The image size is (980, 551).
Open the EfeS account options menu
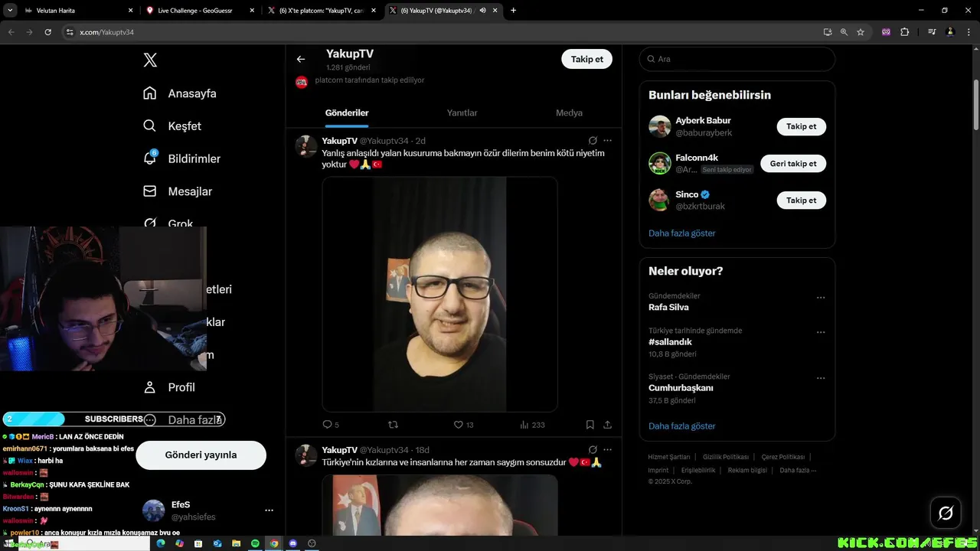(x=269, y=510)
